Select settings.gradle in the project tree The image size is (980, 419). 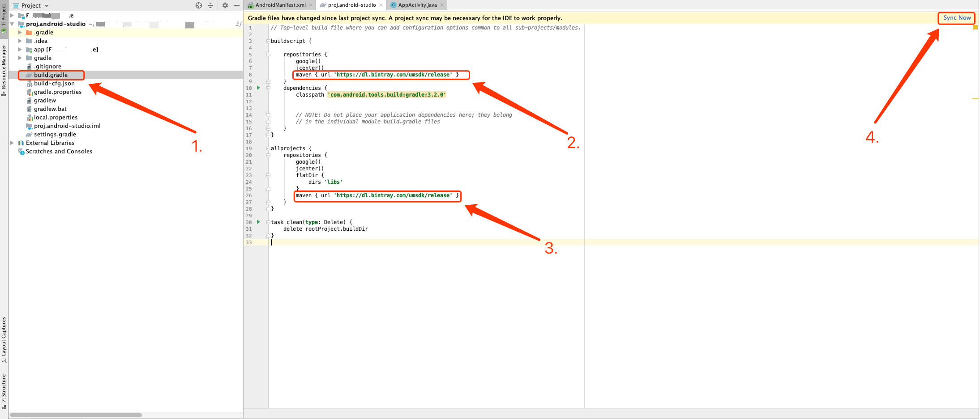(x=55, y=135)
